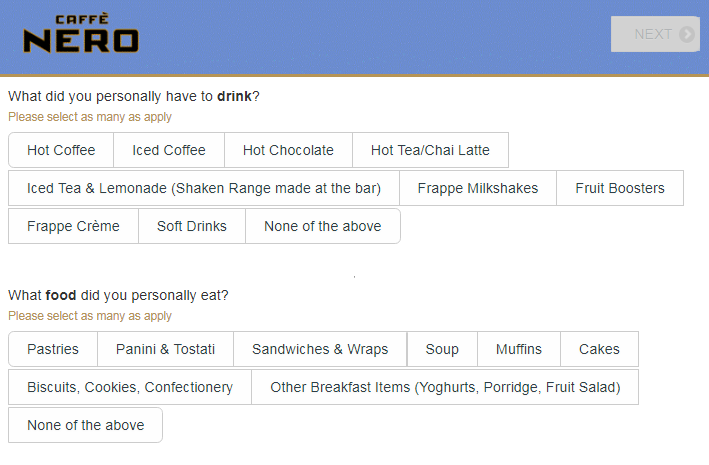709x465 pixels.
Task: Toggle the Frappe Milkshakes option
Action: pyautogui.click(x=478, y=188)
